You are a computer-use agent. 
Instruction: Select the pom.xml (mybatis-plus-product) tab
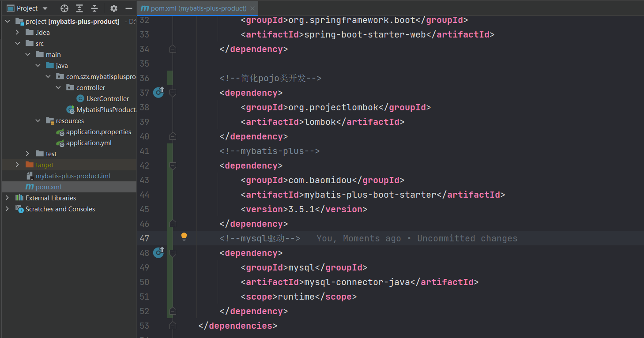click(197, 8)
